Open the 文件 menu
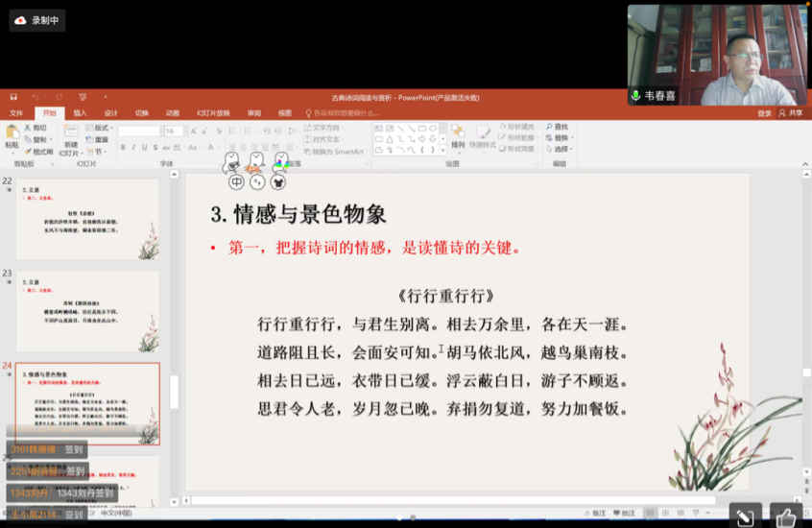Viewport: 812px width, 528px height. (16, 113)
